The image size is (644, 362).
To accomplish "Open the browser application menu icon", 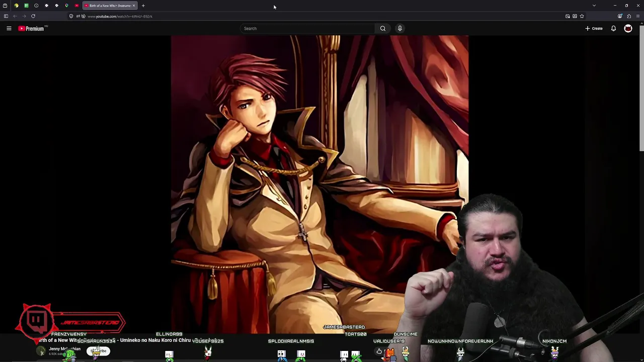I will tap(638, 16).
